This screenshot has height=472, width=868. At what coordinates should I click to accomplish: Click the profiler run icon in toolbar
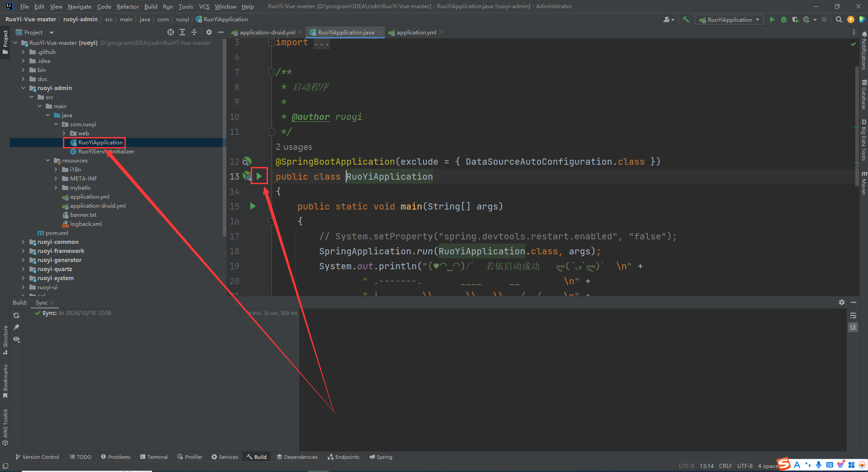(x=806, y=19)
